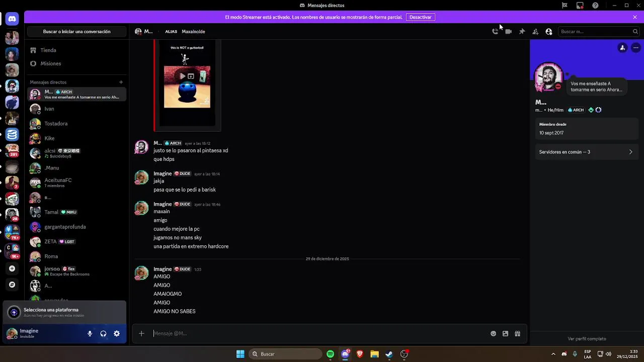Click Imagine username in user panel
The height and width of the screenshot is (362, 644).
coord(29,331)
